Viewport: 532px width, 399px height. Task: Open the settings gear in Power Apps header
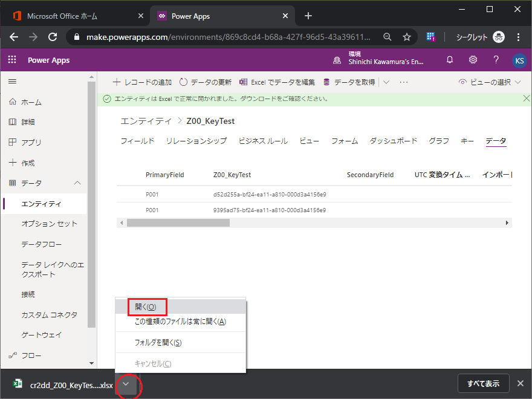click(473, 60)
